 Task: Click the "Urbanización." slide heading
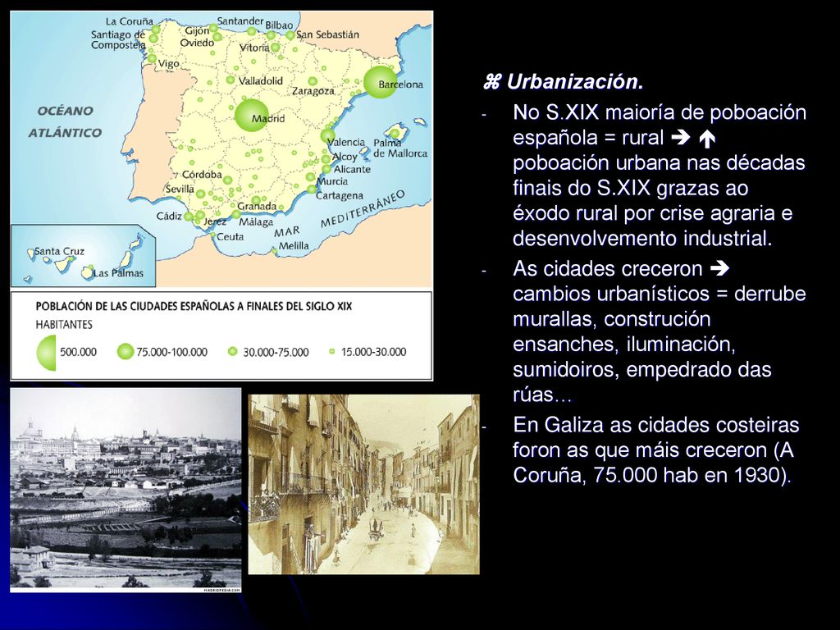(575, 82)
